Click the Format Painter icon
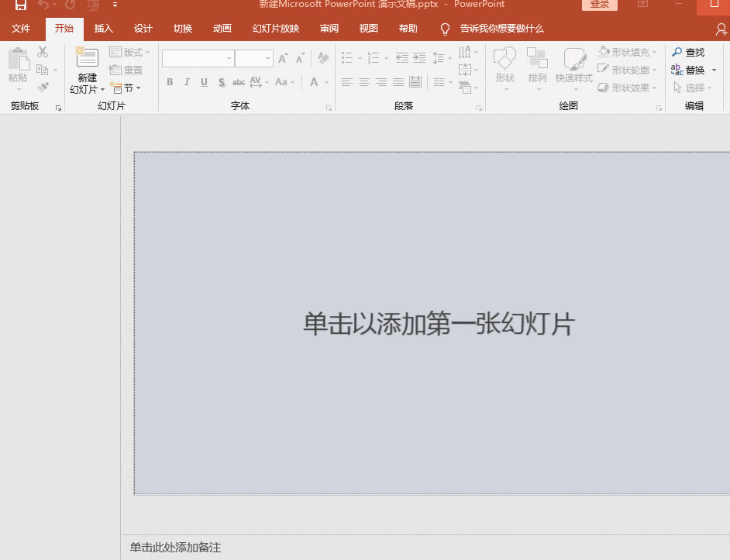 coord(43,88)
